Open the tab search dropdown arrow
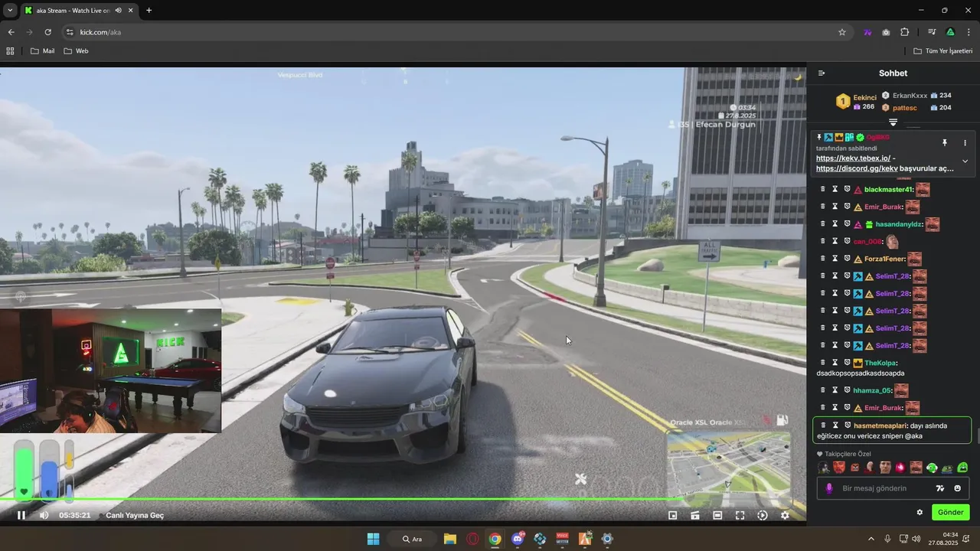The height and width of the screenshot is (551, 980). (x=9, y=10)
